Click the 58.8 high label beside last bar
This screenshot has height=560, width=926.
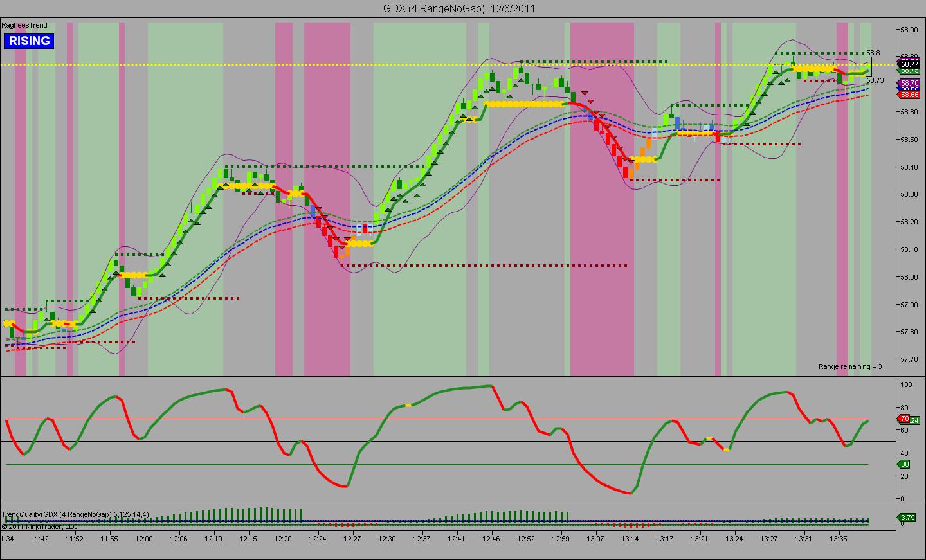(873, 53)
